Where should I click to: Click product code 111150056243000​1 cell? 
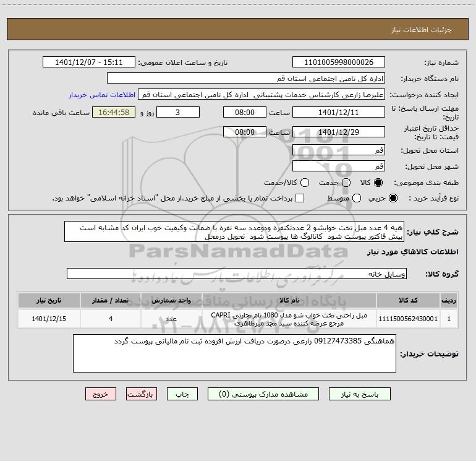click(408, 319)
